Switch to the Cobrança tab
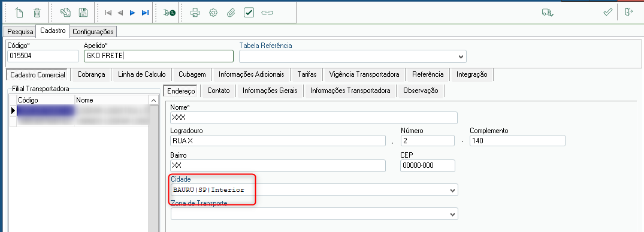This screenshot has width=644, height=232. coord(91,74)
